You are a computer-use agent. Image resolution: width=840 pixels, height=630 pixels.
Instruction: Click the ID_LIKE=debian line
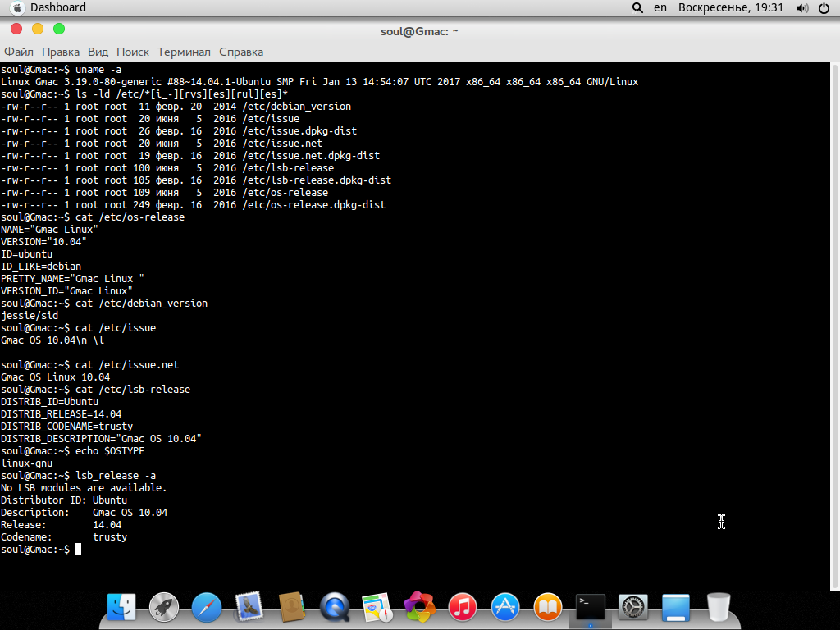coord(41,267)
